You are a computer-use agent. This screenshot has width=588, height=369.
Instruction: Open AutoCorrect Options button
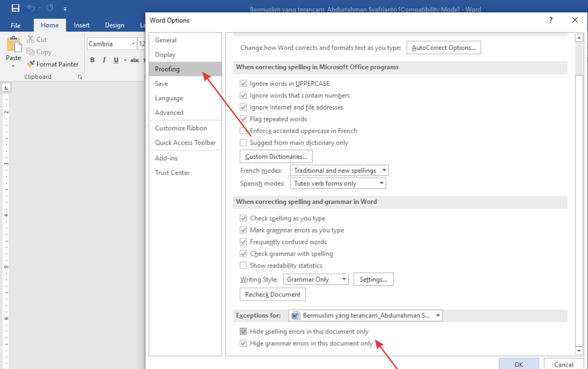444,48
